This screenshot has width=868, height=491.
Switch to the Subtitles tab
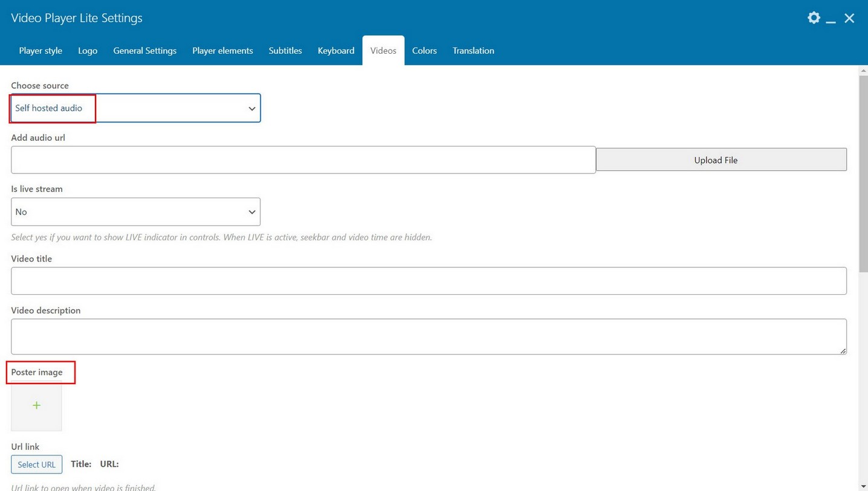[285, 51]
